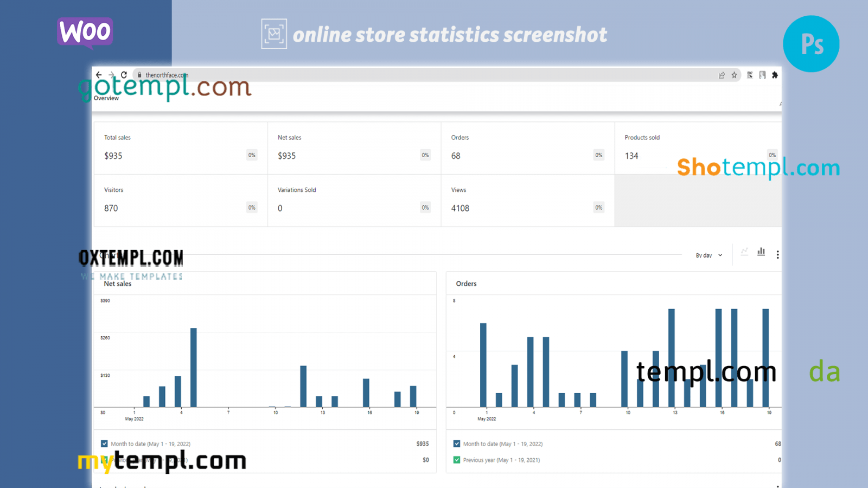Open the Total sales $935 summary card

pyautogui.click(x=180, y=148)
